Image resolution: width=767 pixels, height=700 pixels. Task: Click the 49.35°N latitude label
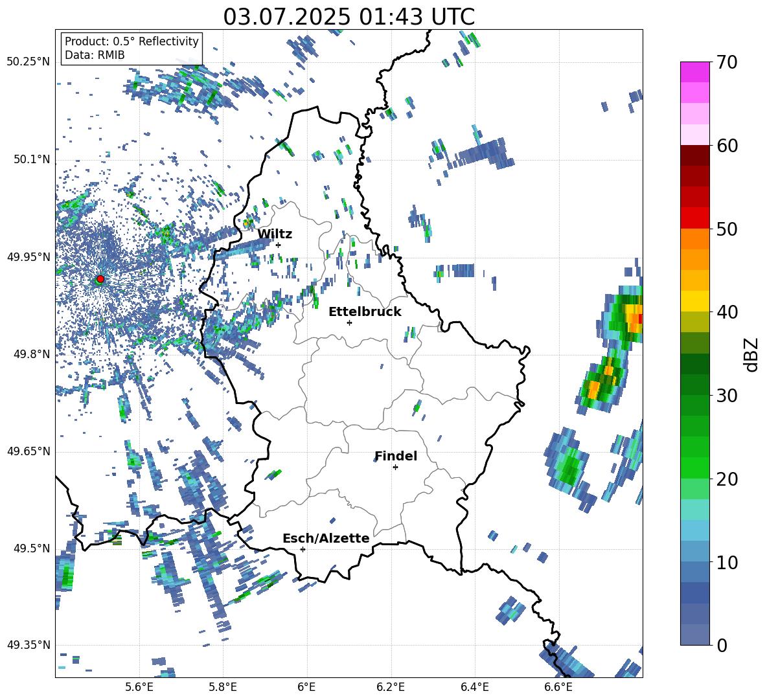(x=29, y=645)
